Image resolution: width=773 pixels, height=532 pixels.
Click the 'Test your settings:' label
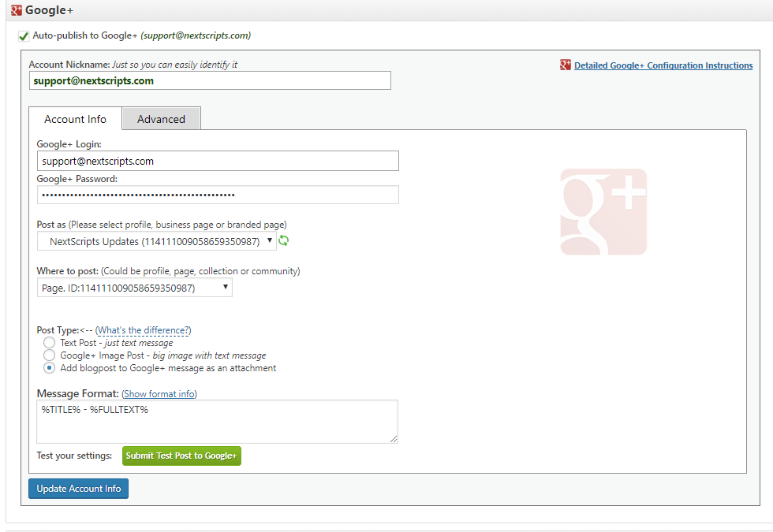coord(74,456)
